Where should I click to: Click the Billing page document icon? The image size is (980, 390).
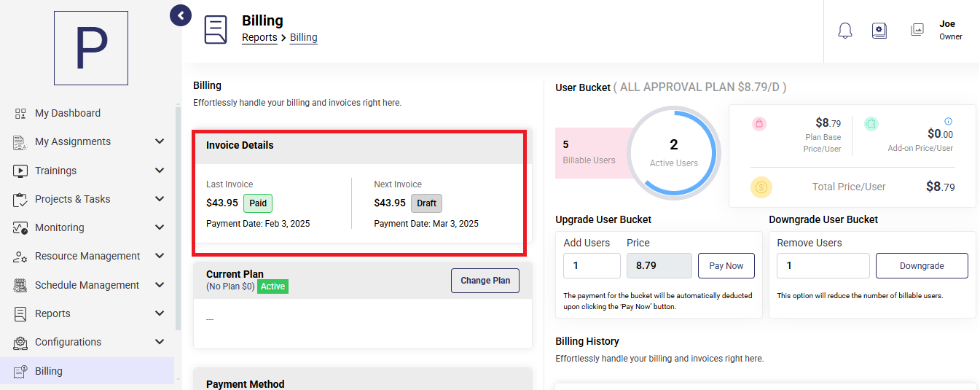click(216, 30)
